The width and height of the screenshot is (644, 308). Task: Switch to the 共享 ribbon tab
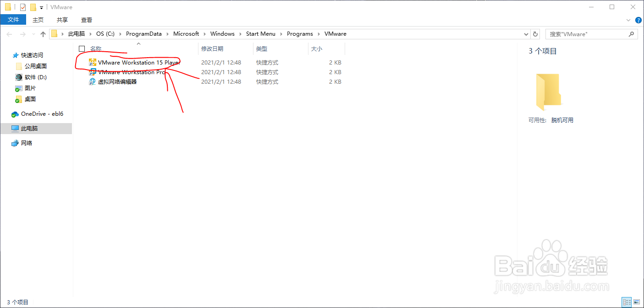pyautogui.click(x=62, y=20)
